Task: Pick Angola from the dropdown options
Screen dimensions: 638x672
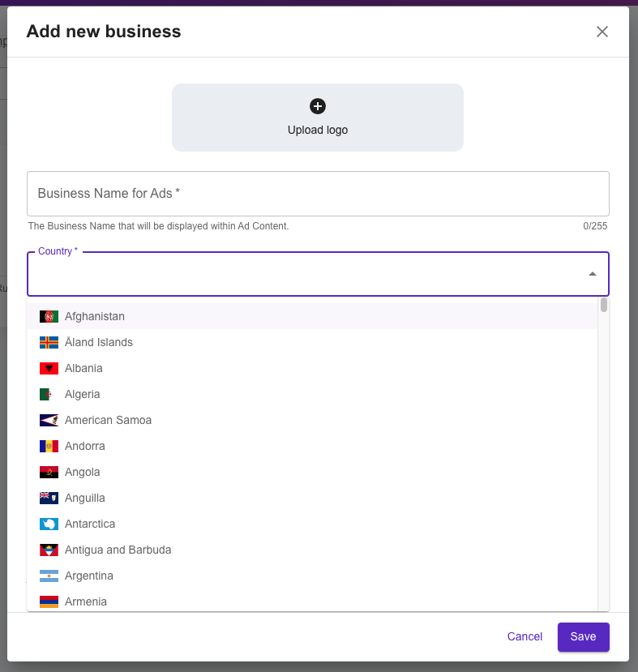Action: coord(312,473)
